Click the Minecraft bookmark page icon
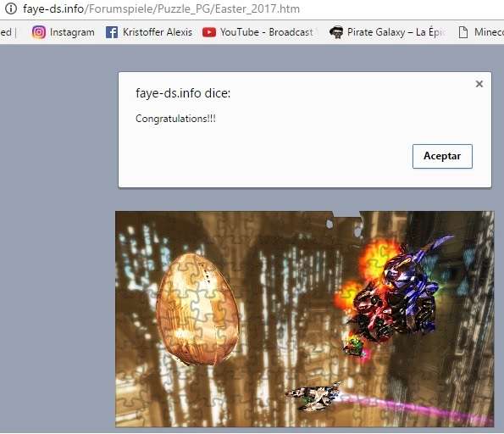 click(x=462, y=32)
